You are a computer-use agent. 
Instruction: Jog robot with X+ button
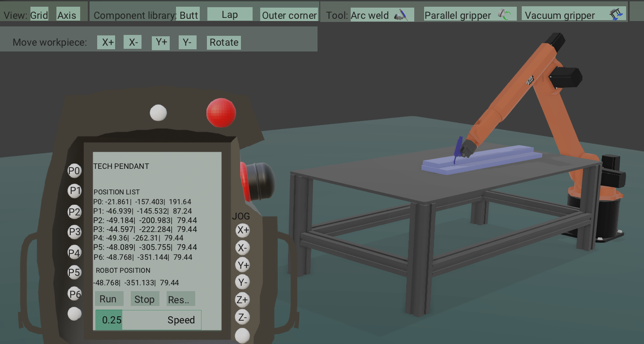(x=243, y=230)
